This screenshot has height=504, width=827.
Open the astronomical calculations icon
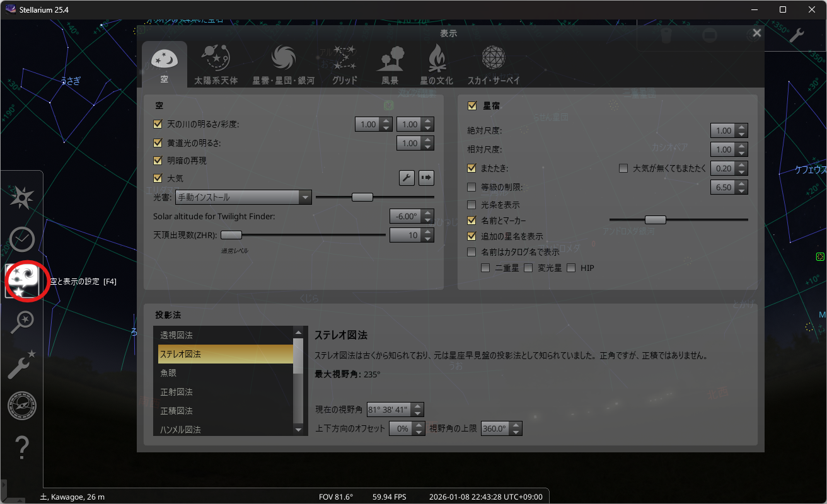(x=21, y=406)
